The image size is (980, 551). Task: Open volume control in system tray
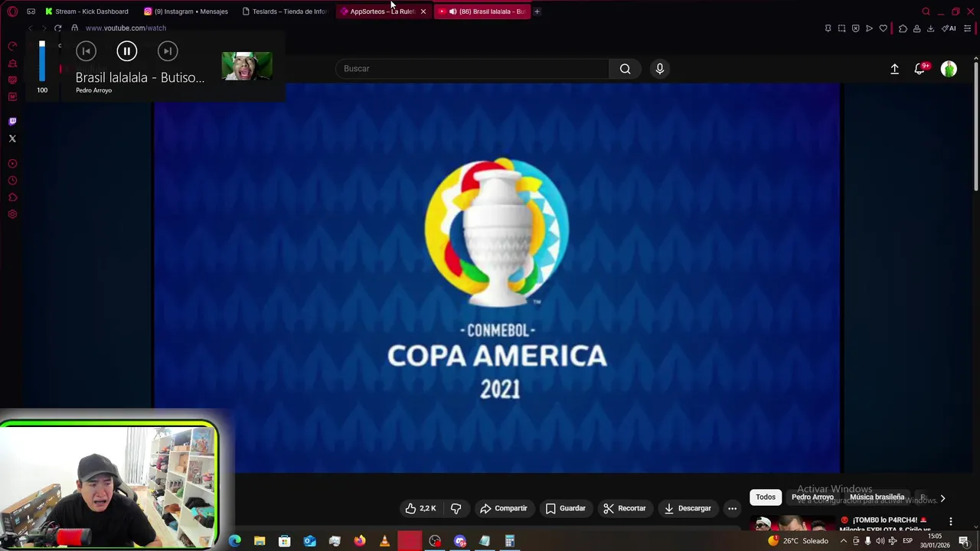tap(880, 541)
